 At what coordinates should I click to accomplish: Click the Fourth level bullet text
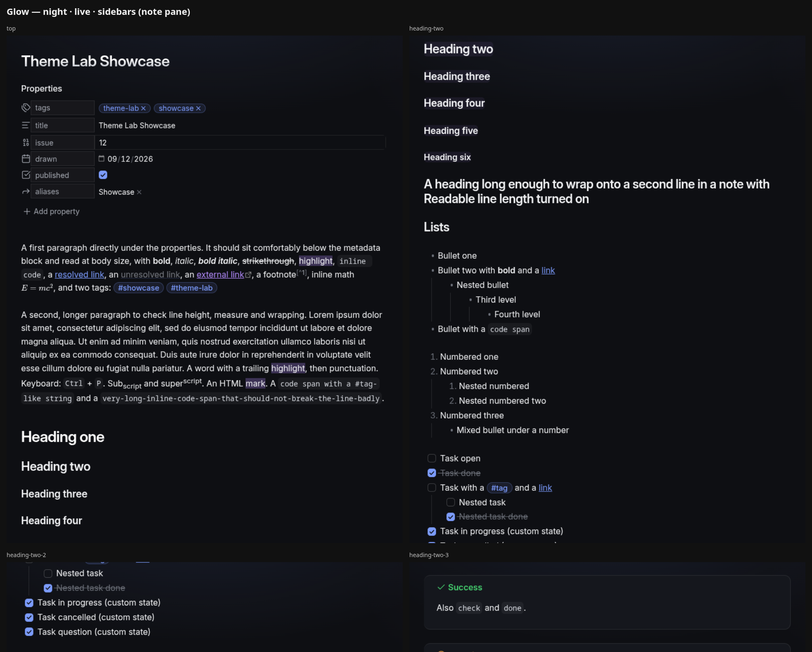click(x=517, y=314)
